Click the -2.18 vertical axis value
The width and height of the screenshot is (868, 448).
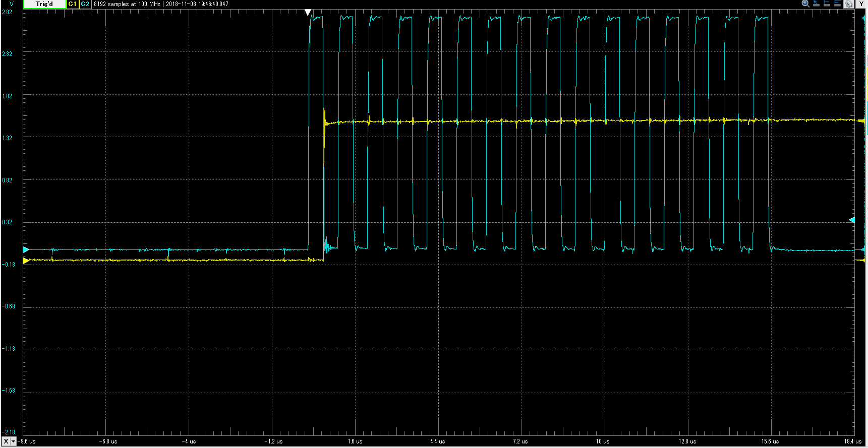click(9, 432)
